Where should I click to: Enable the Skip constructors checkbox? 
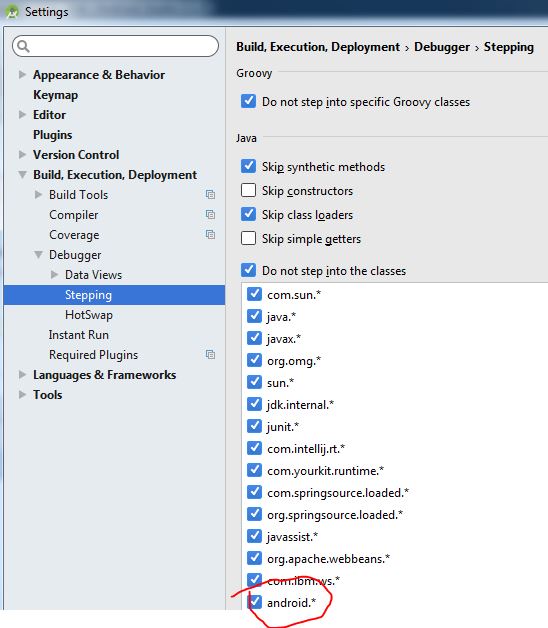248,190
